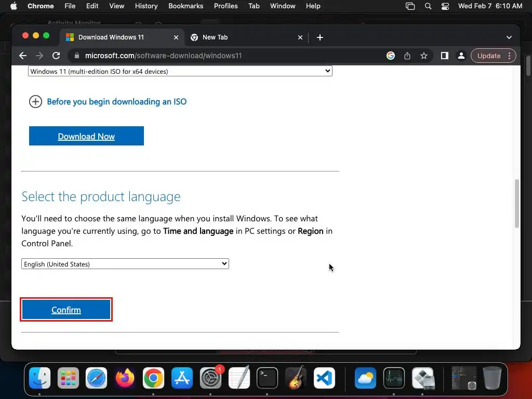The width and height of the screenshot is (532, 399).
Task: Open the Chrome profile avatar icon
Action: pyautogui.click(x=461, y=56)
